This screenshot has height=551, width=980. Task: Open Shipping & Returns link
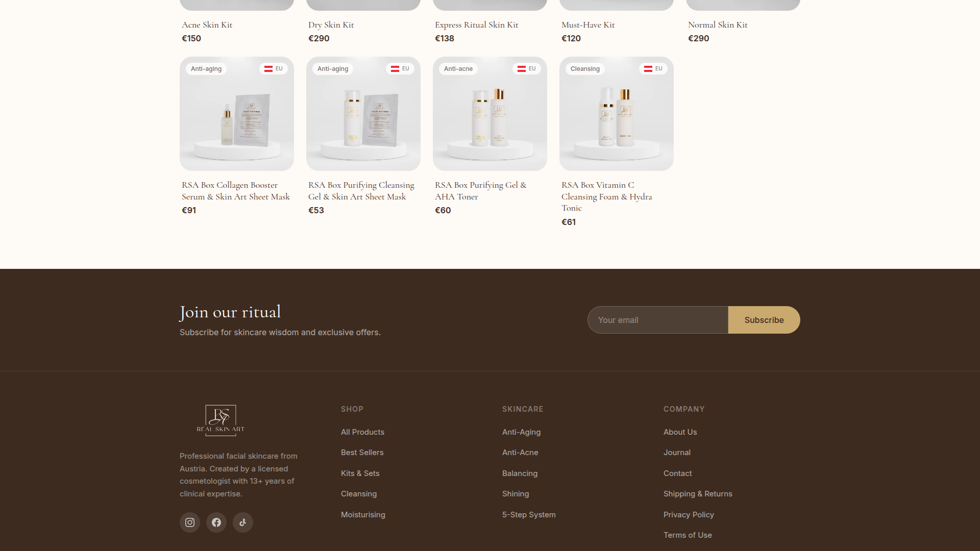coord(698,494)
